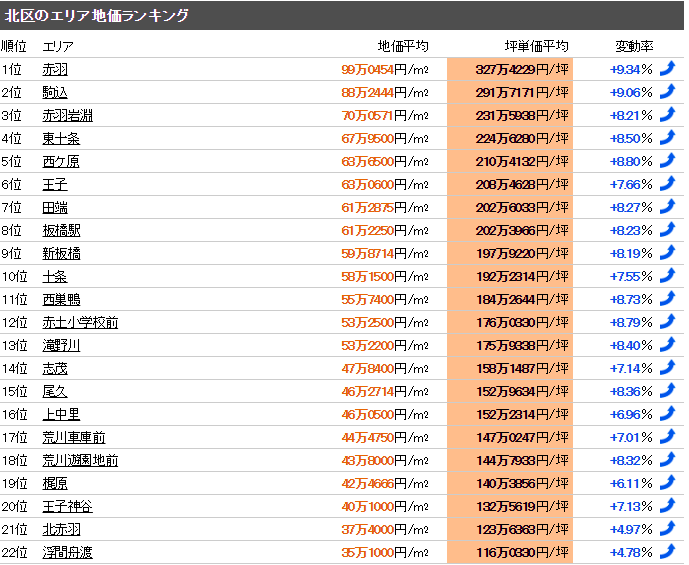Open the 梶原 area link
Screen dimensions: 689x565
pyautogui.click(x=55, y=483)
